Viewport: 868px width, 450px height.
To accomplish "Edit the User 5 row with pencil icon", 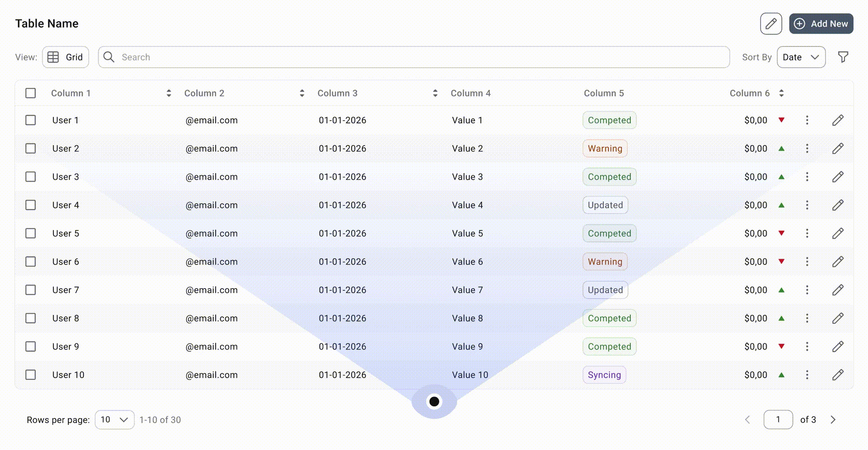I will pyautogui.click(x=838, y=233).
